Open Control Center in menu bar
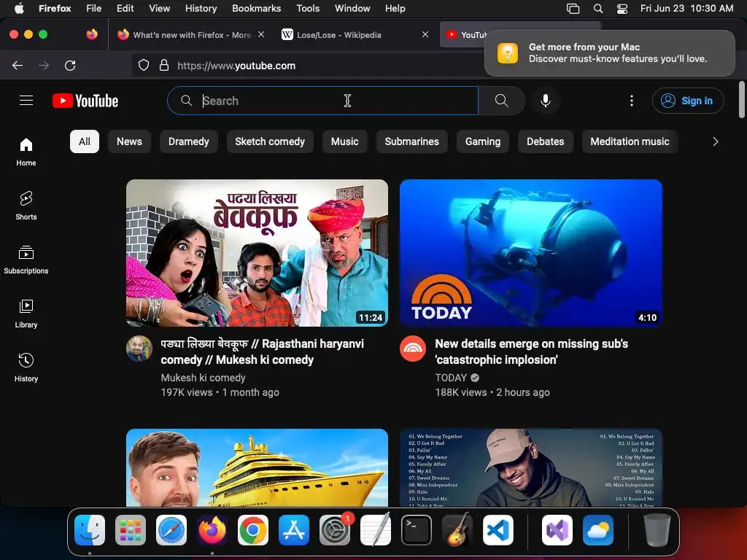Screen dimensions: 747x560 622,9
